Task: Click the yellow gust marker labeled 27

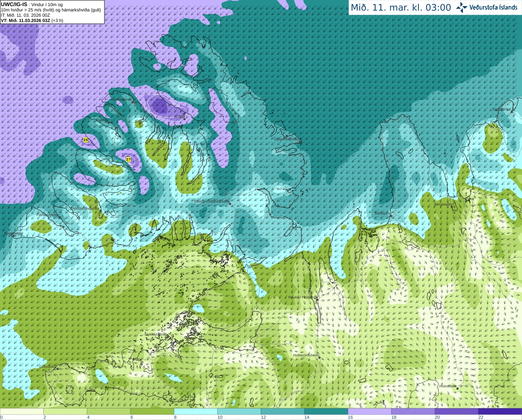Action: [128, 159]
